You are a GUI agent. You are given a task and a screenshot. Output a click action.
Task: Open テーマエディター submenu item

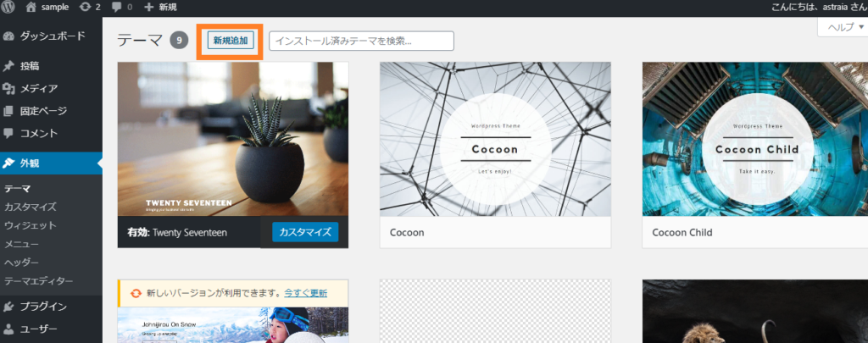(x=39, y=281)
